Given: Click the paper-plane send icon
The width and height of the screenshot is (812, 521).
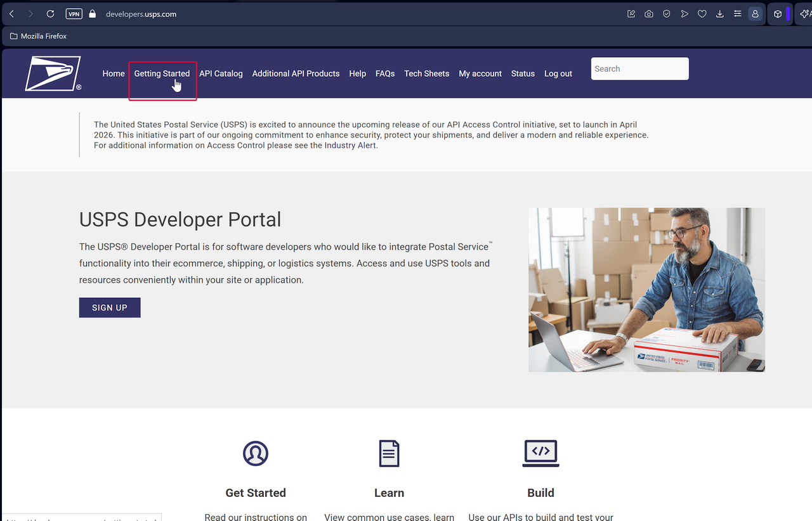Looking at the screenshot, I should tap(684, 14).
